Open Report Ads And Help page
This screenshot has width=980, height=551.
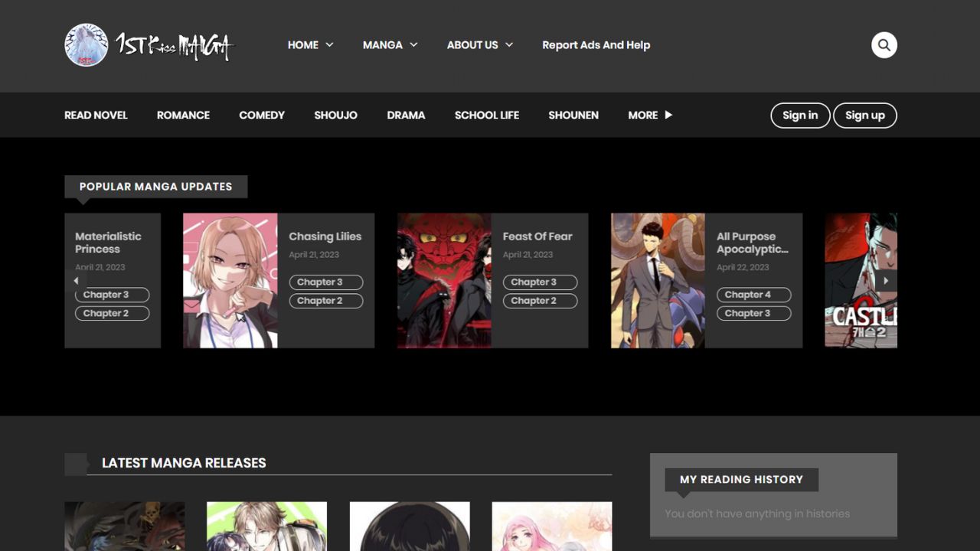(596, 45)
